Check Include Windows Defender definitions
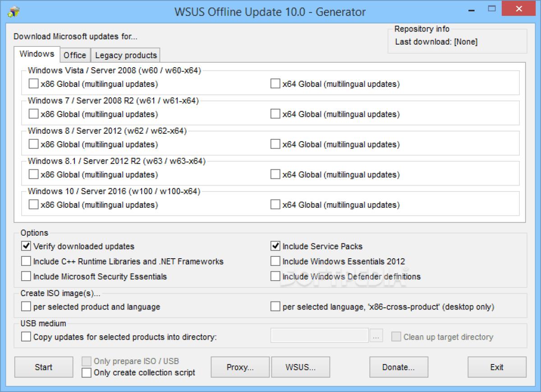 275,276
